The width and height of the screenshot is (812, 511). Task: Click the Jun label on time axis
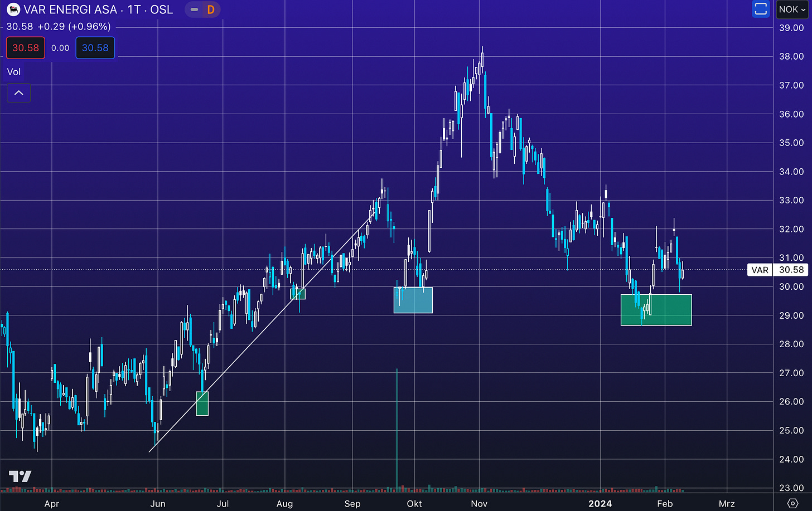click(158, 504)
